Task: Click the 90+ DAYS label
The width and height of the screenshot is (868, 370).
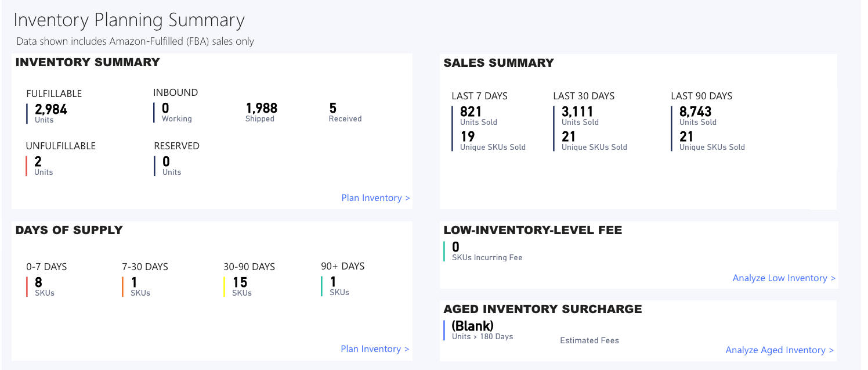Action: coord(342,267)
